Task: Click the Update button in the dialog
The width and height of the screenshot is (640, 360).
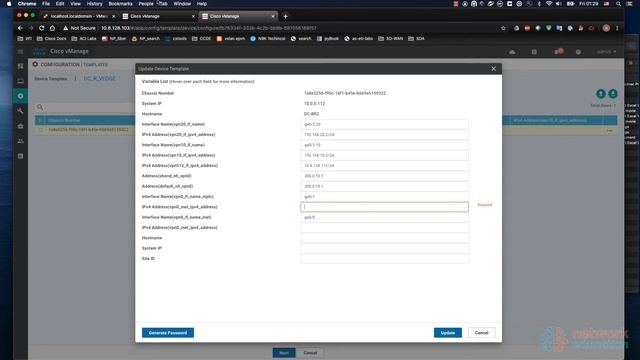Action: 448,333
